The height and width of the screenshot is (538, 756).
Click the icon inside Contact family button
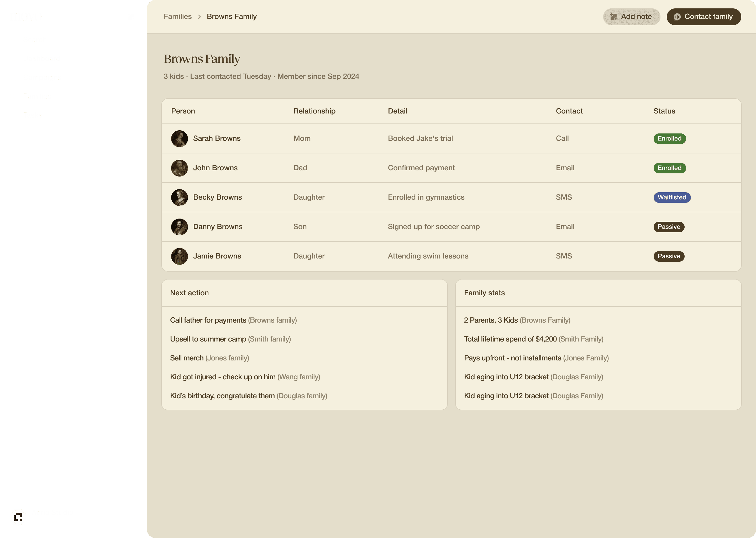pyautogui.click(x=677, y=17)
